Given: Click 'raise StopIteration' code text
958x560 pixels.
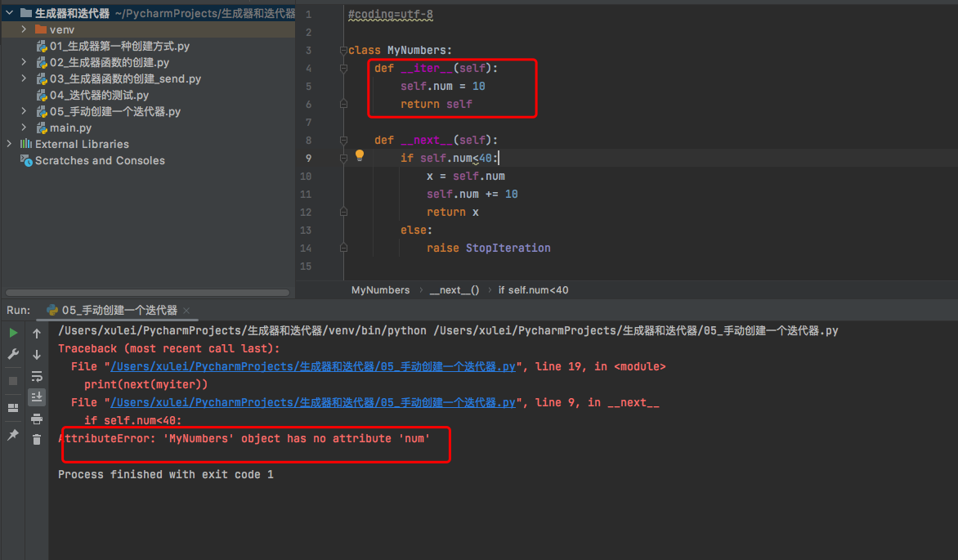Looking at the screenshot, I should 488,249.
